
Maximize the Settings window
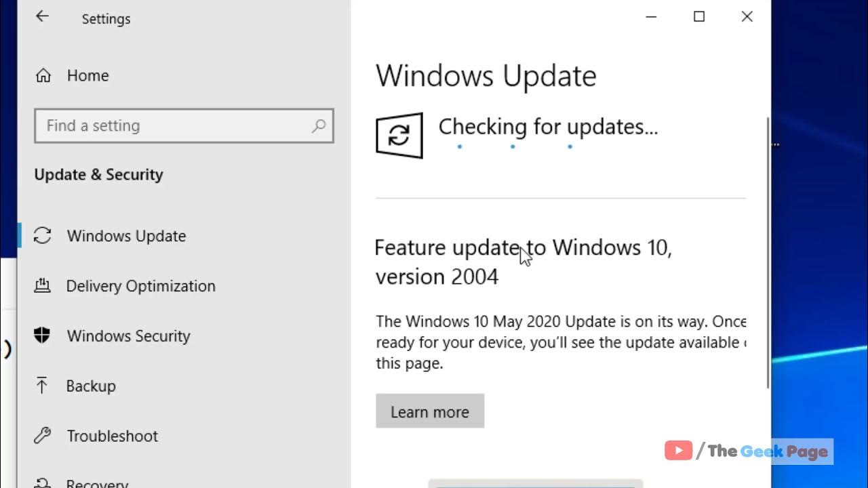[699, 17]
